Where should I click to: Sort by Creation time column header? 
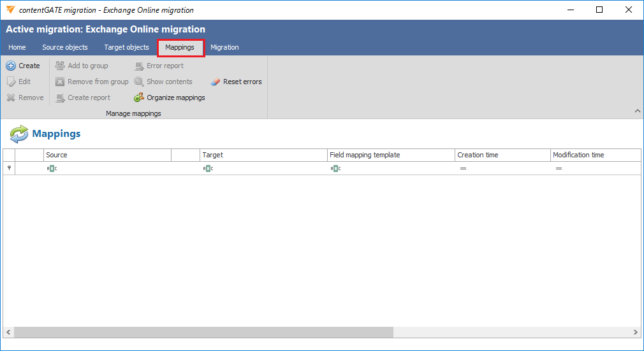coord(502,155)
